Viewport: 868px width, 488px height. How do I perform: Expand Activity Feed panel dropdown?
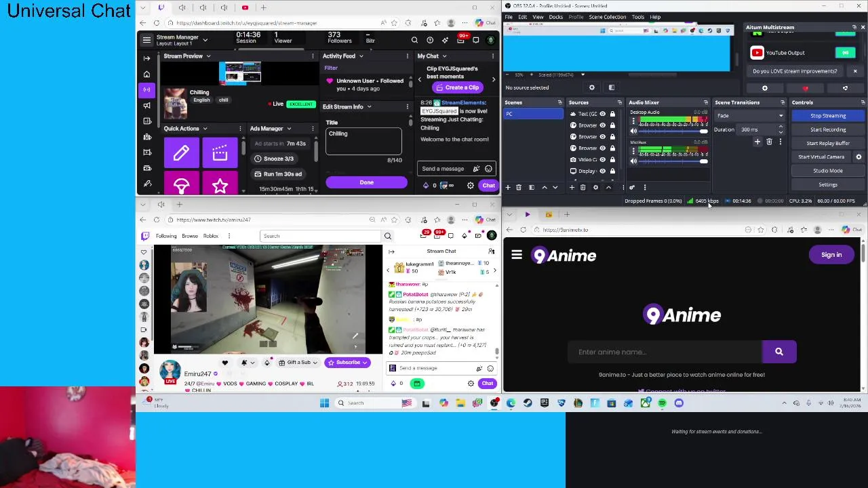click(361, 56)
